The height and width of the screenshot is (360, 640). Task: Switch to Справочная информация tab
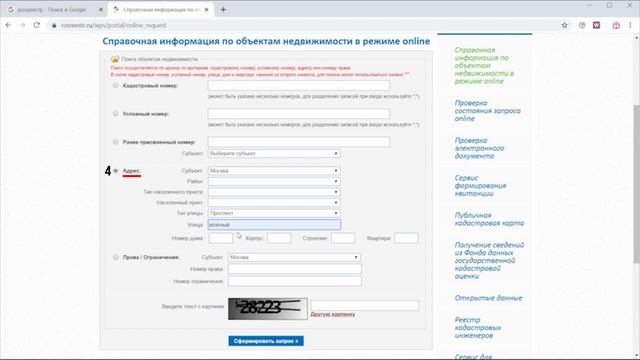pos(160,9)
